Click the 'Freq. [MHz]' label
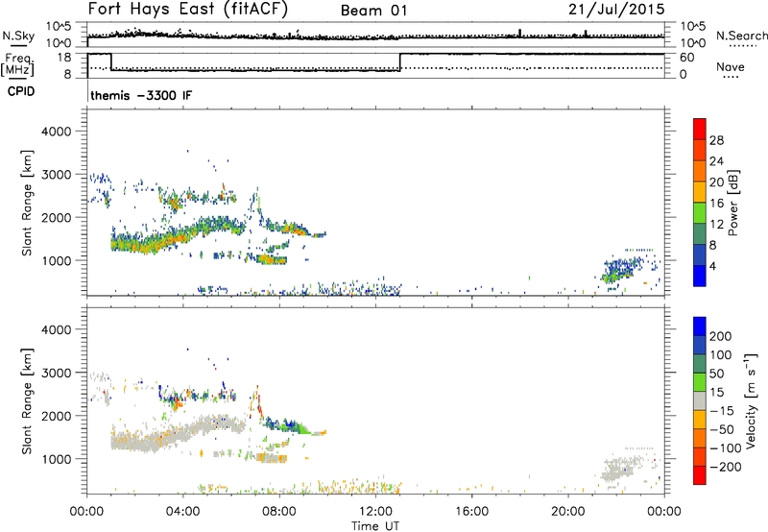 17,64
